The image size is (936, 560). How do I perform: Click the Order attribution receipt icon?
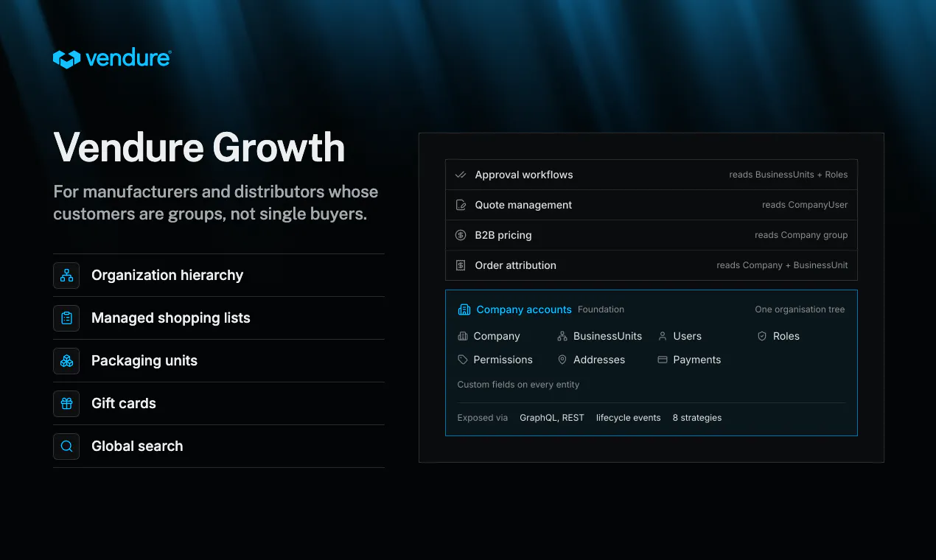[x=461, y=266]
